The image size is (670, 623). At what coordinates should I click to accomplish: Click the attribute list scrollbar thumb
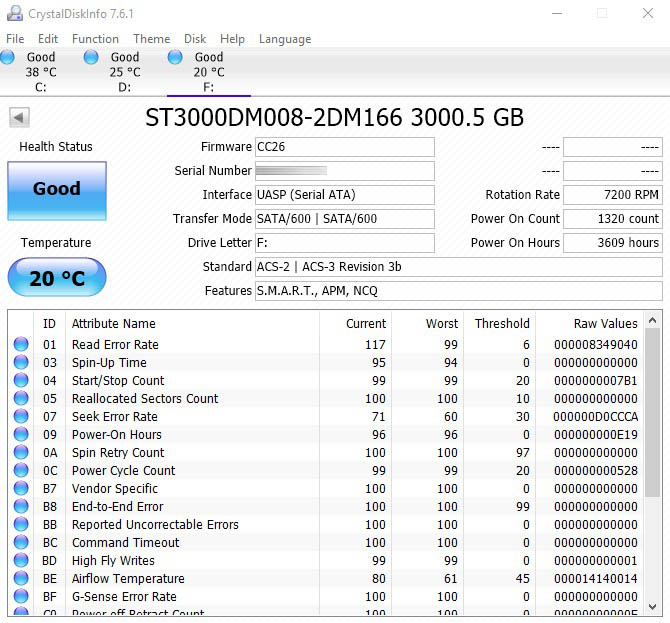[x=652, y=412]
